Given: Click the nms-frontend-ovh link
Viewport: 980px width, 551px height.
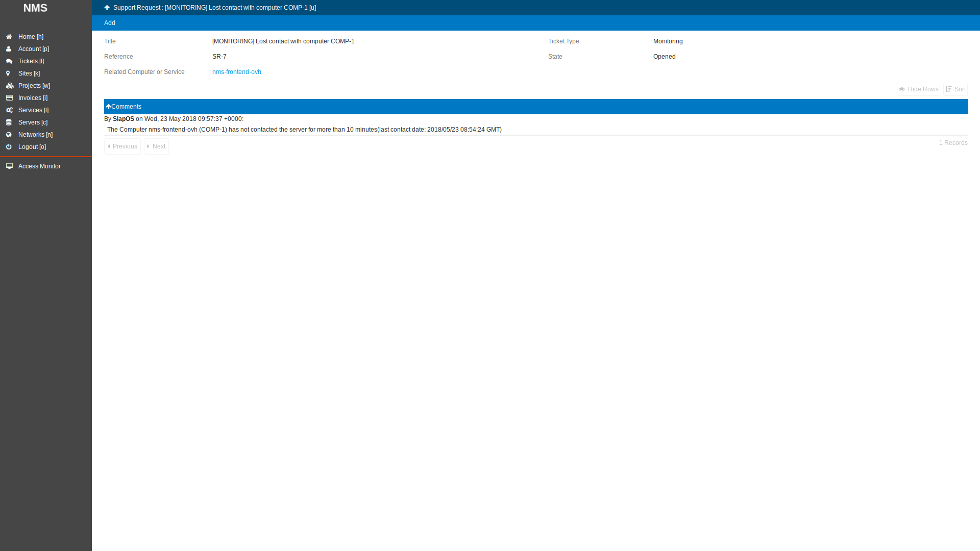Looking at the screenshot, I should pos(237,72).
